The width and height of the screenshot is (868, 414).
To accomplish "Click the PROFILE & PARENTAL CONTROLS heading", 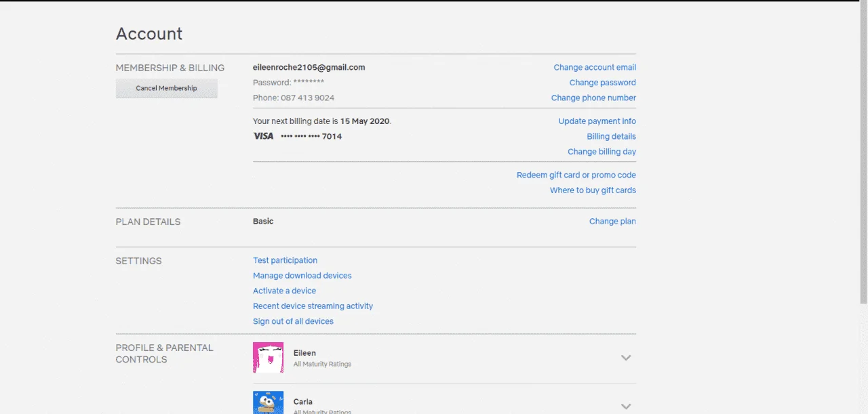I will 164,354.
